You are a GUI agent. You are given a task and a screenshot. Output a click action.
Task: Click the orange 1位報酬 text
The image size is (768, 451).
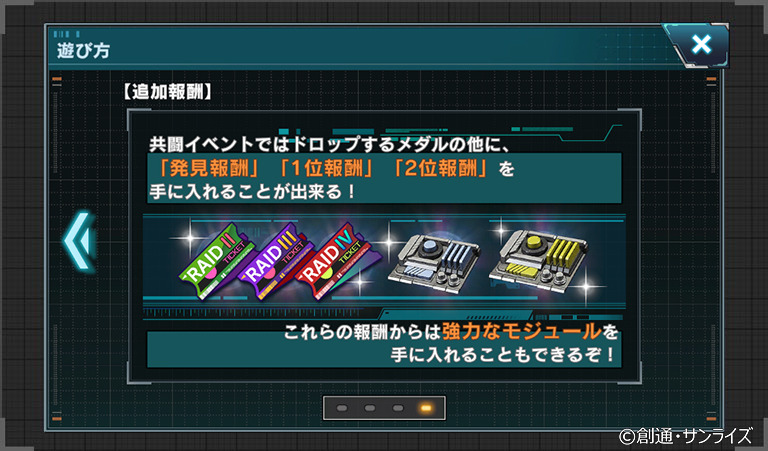[327, 168]
